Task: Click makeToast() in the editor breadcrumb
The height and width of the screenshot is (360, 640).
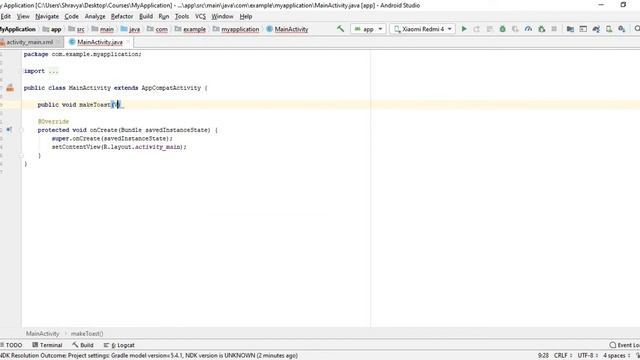Action: 87,333
